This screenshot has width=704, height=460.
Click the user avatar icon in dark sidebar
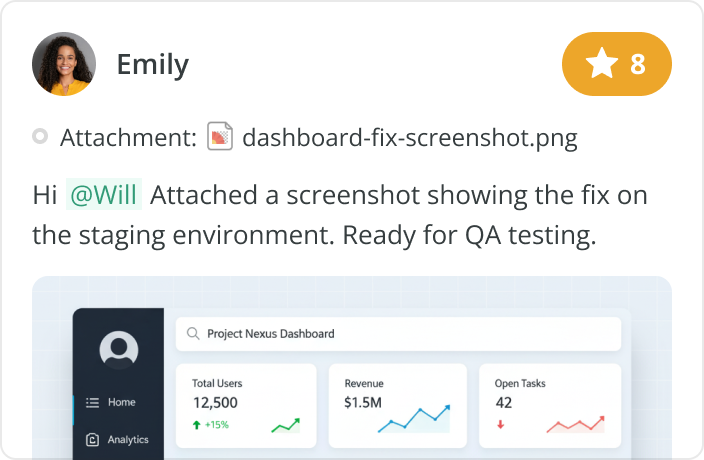tap(119, 350)
